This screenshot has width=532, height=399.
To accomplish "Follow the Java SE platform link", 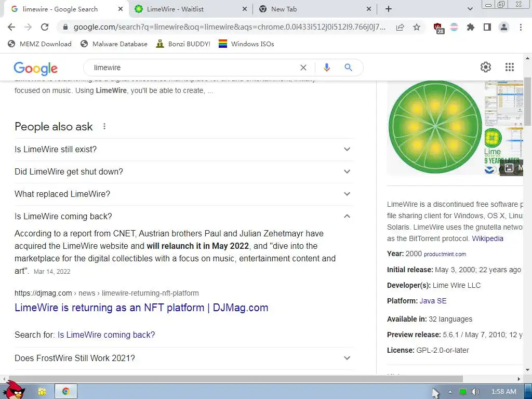I will [x=433, y=301].
